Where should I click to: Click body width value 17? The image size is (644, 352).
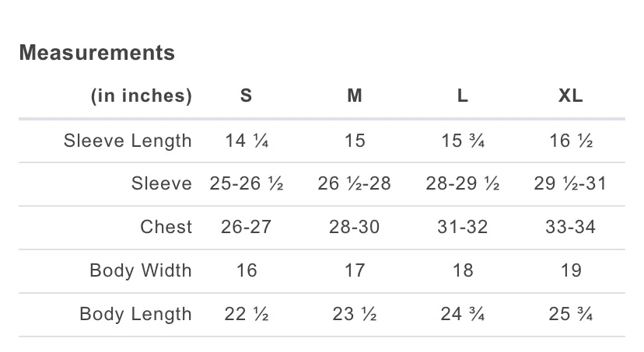355,270
